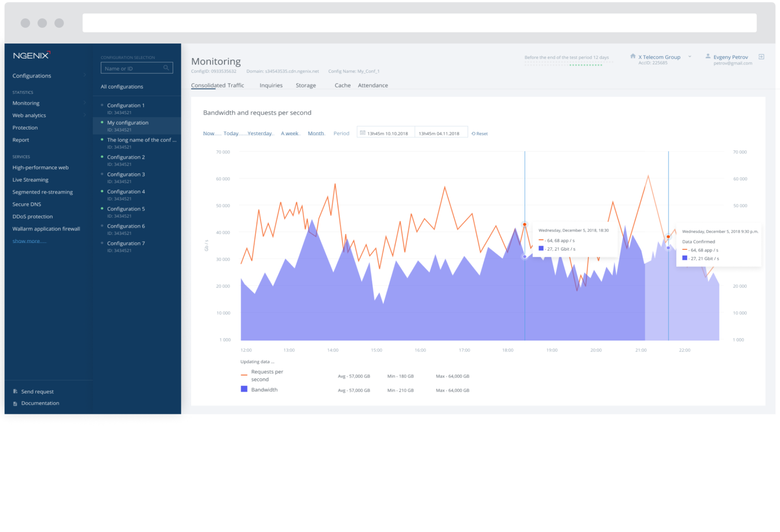The image size is (780, 532).
Task: Click the show more link
Action: tap(29, 241)
